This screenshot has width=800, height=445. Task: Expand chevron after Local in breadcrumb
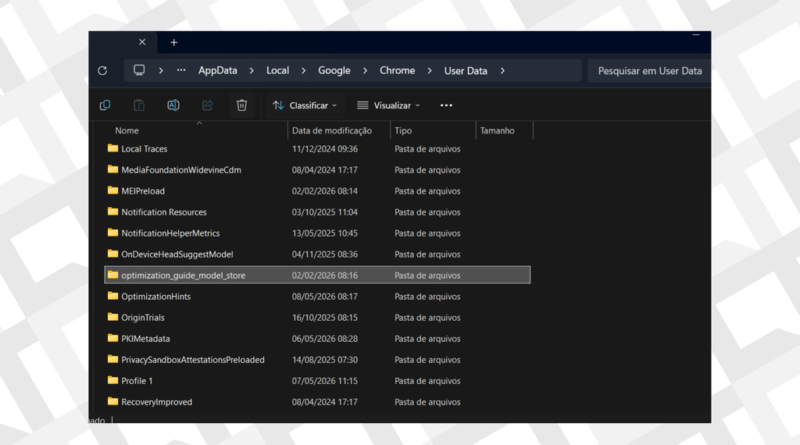(304, 70)
